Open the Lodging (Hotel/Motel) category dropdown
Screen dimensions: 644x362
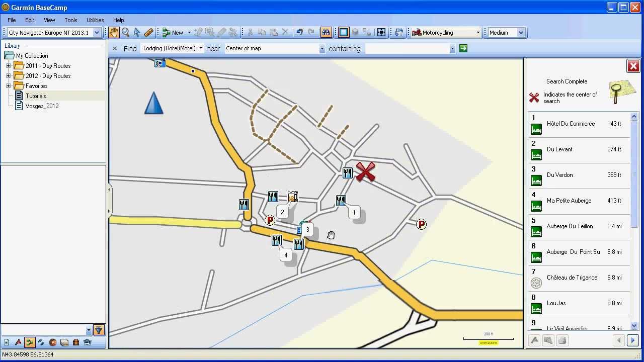click(x=173, y=49)
